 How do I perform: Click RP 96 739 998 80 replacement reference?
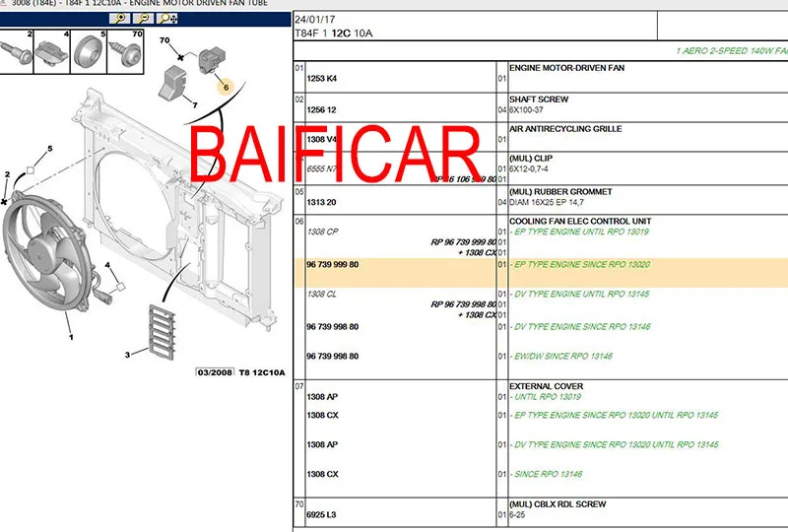463,304
